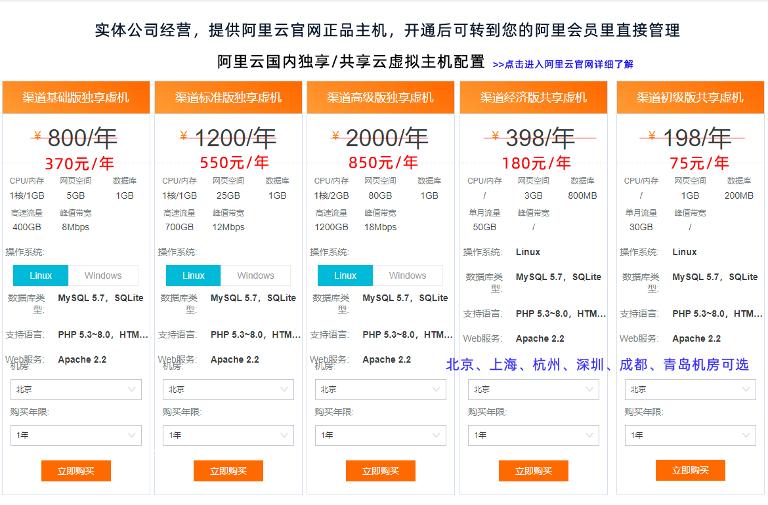The image size is (768, 505).
Task: Click the crossed-out ¥800/年 price
Action: pos(75,138)
